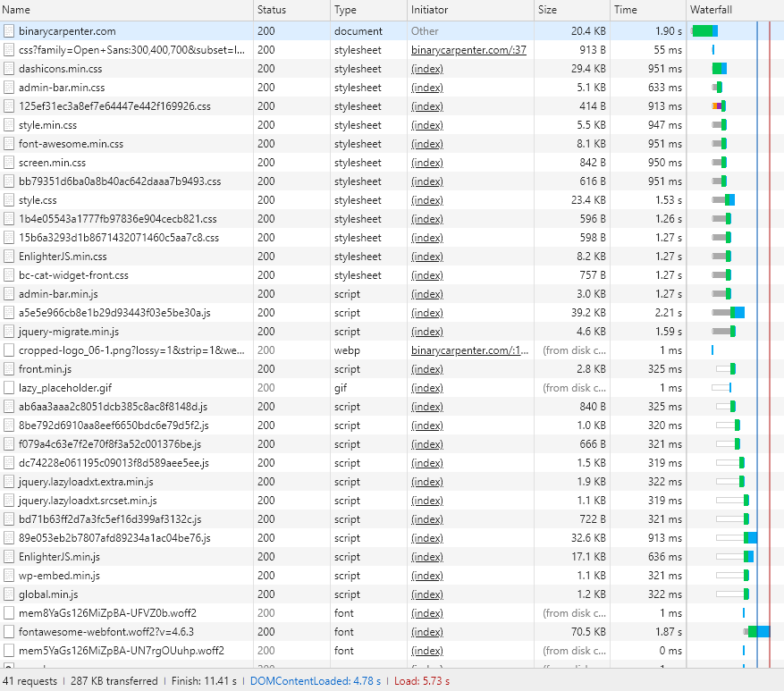Image resolution: width=784 pixels, height=691 pixels.
Task: Click the file icon beside font-awesome.min.css
Action: pyautogui.click(x=9, y=144)
